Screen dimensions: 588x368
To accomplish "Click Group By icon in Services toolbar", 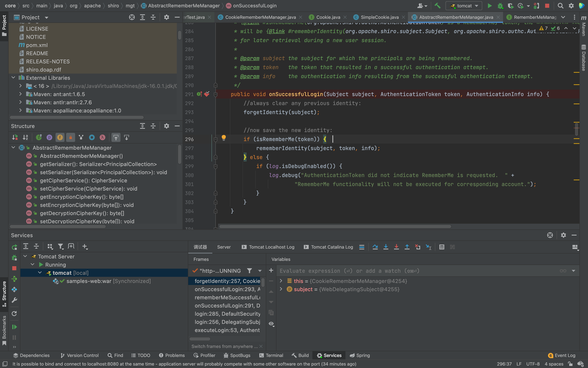I will click(50, 247).
